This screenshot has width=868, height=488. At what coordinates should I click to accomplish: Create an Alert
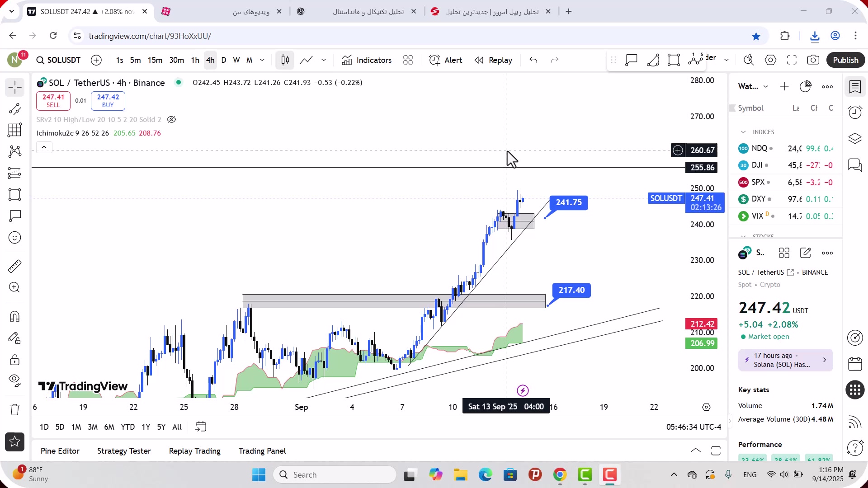tap(446, 60)
